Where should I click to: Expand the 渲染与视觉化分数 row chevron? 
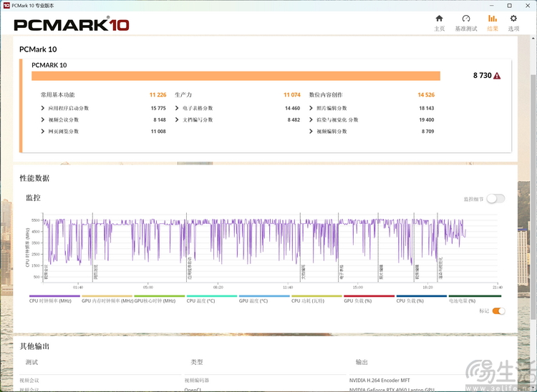click(x=311, y=119)
